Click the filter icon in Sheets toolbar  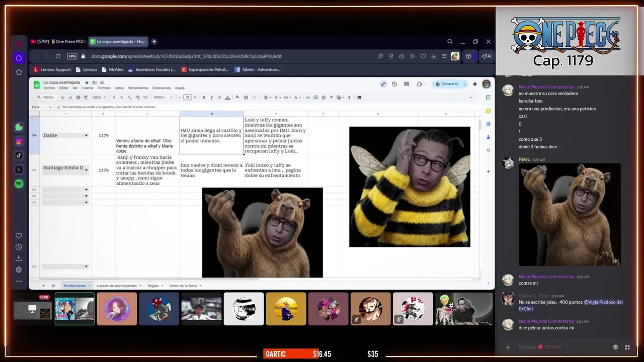click(x=332, y=98)
